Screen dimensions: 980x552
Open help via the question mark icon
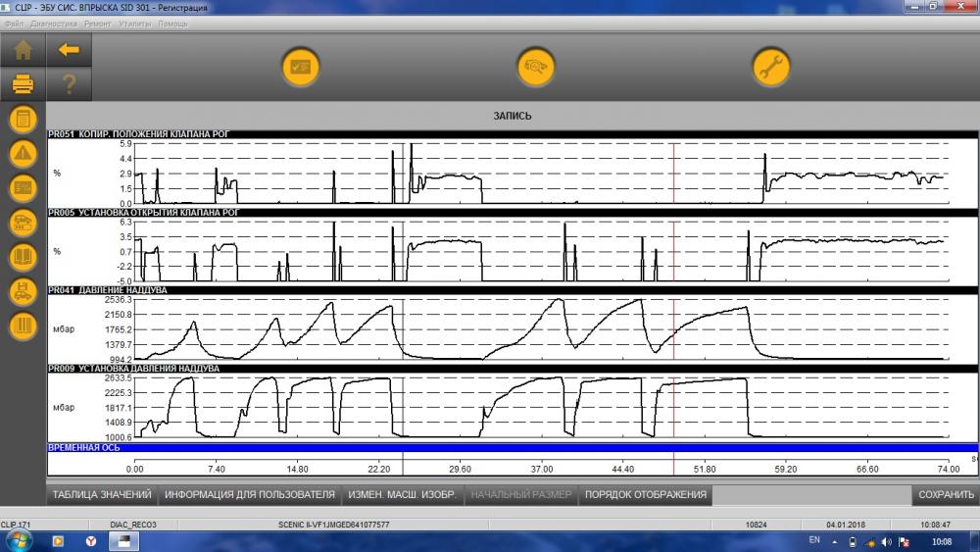tap(69, 83)
